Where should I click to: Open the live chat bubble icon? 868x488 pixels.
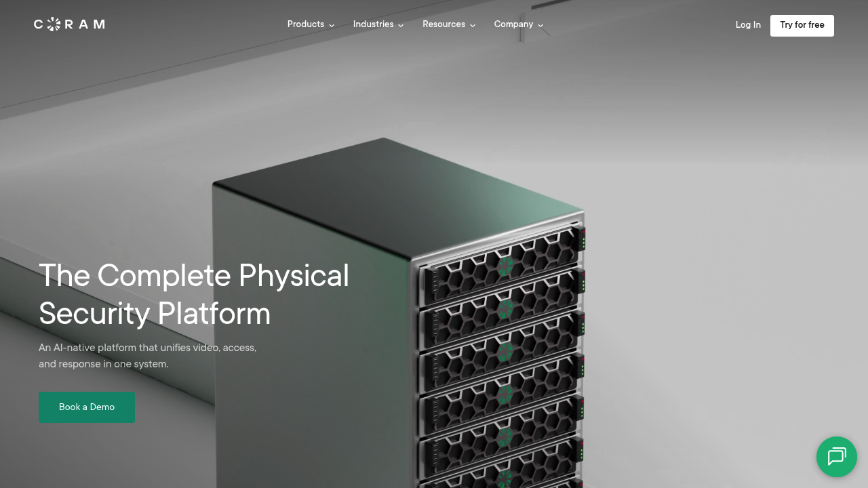click(x=837, y=457)
